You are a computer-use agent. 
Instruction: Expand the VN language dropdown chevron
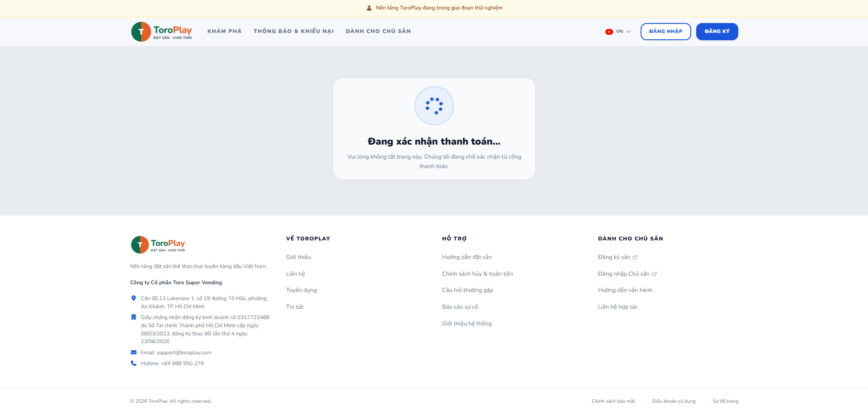pos(628,32)
